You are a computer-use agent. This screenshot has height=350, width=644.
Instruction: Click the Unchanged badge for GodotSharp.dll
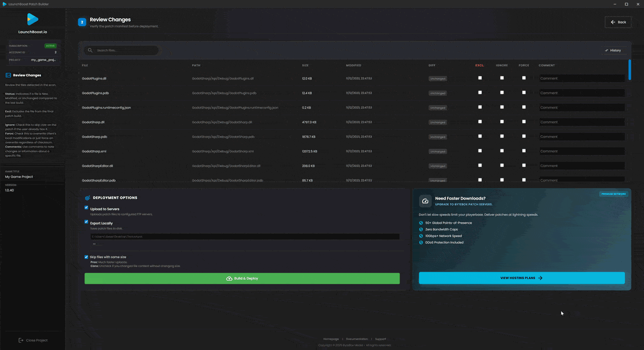pyautogui.click(x=438, y=122)
